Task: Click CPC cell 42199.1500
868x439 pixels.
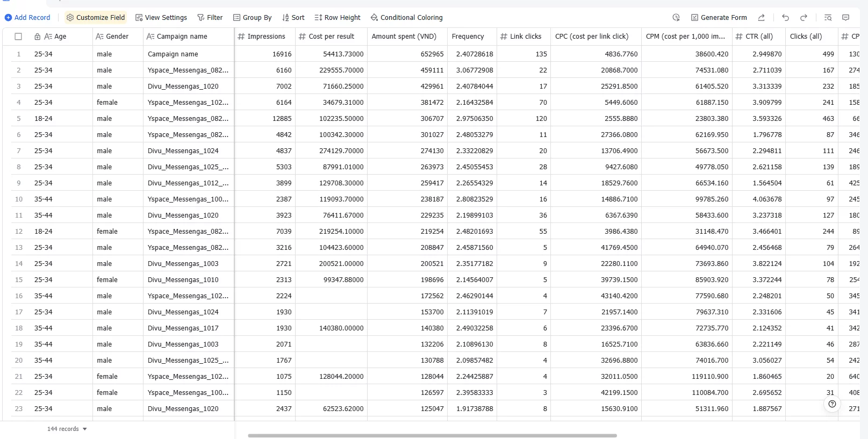Action: tap(596, 392)
